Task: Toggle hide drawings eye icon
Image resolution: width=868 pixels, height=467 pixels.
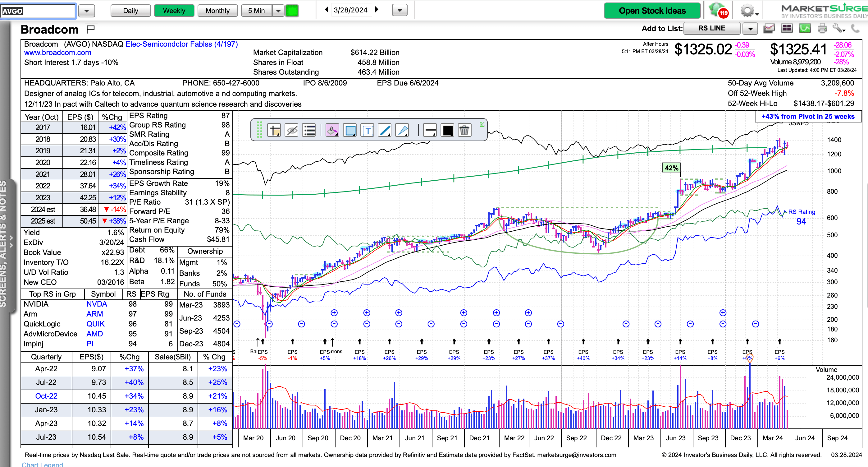Action: pyautogui.click(x=291, y=130)
